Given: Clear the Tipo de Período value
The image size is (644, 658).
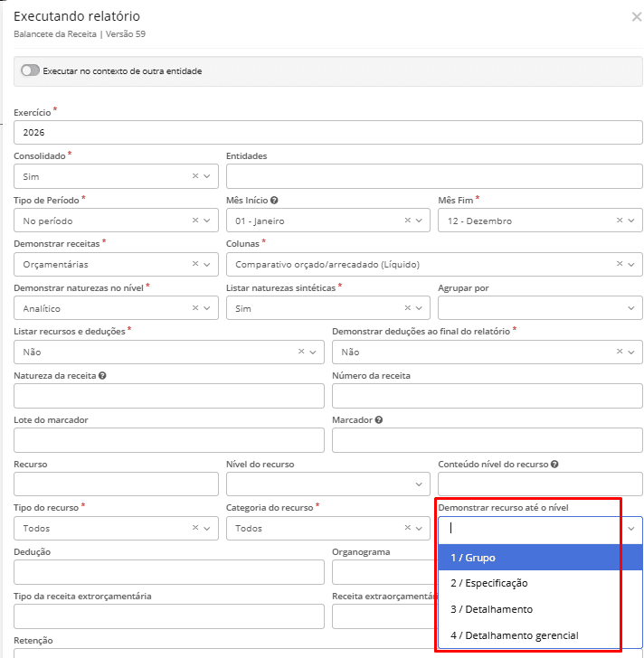Looking at the screenshot, I should tap(195, 220).
